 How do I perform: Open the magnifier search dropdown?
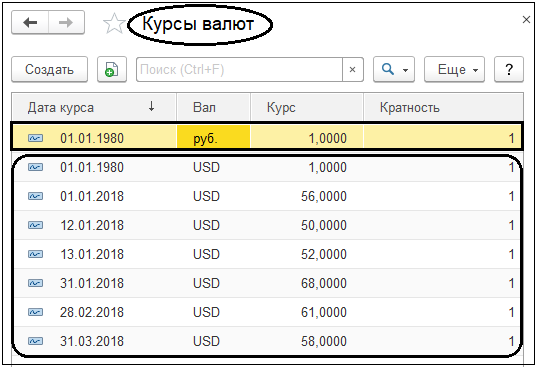394,69
